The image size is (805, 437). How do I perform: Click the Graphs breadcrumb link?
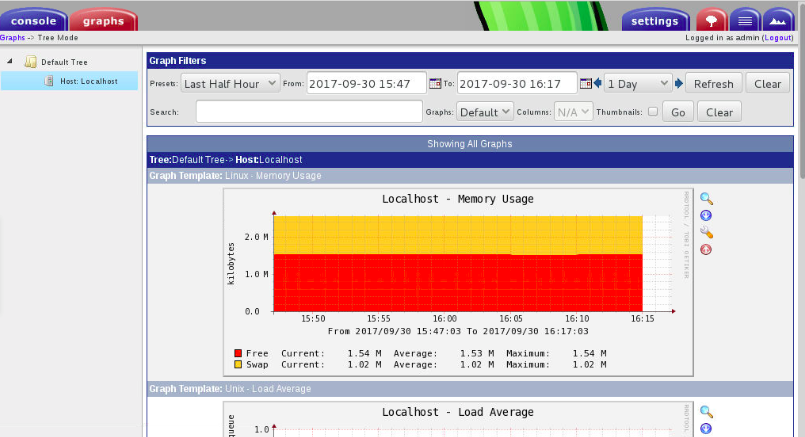pyautogui.click(x=12, y=37)
